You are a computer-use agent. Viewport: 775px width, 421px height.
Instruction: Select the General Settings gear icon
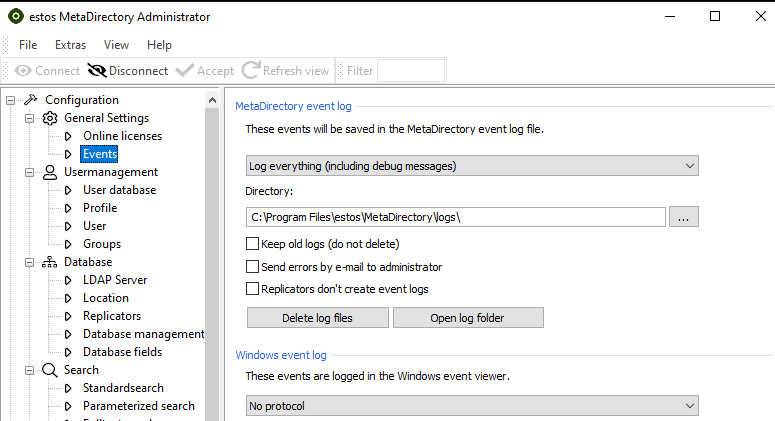(50, 118)
